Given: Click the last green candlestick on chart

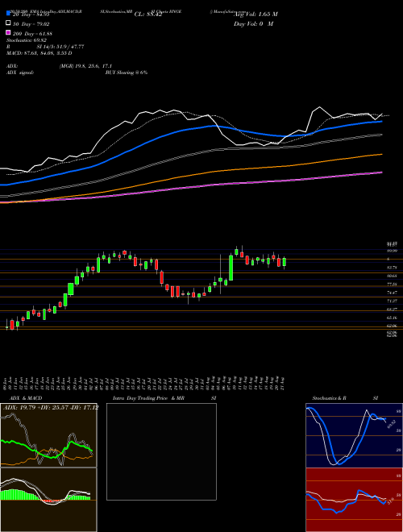Looking at the screenshot, I should click(285, 262).
